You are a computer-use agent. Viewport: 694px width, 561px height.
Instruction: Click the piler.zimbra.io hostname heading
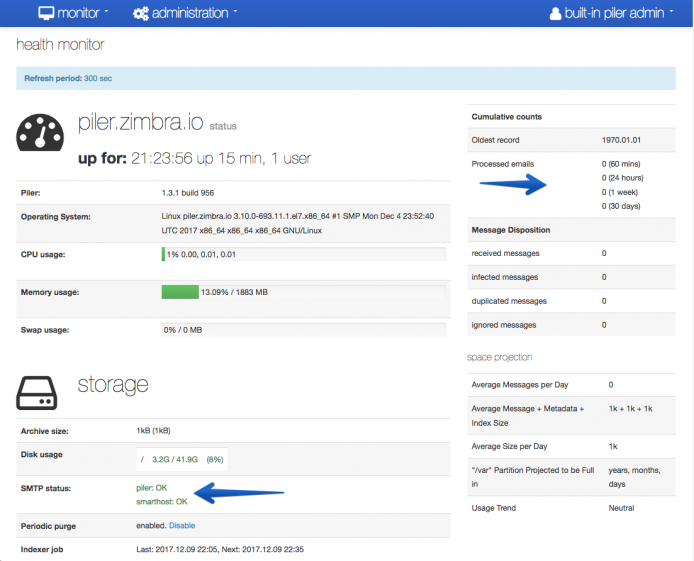(141, 122)
